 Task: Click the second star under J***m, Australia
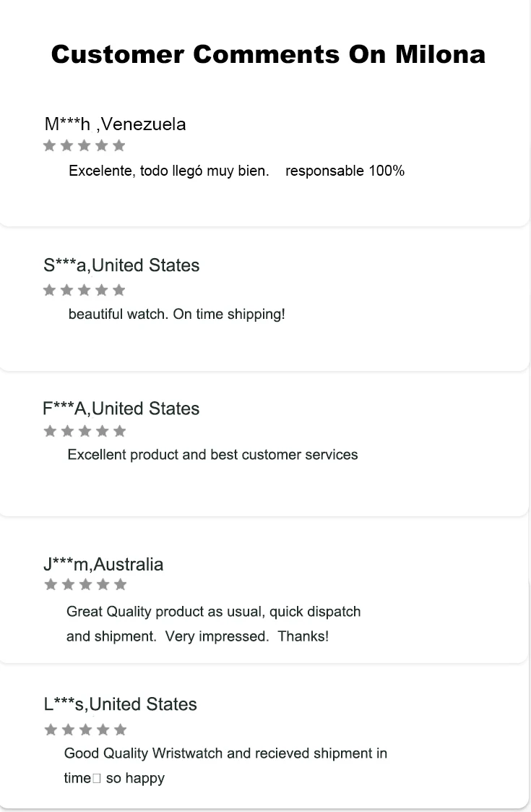tap(67, 584)
